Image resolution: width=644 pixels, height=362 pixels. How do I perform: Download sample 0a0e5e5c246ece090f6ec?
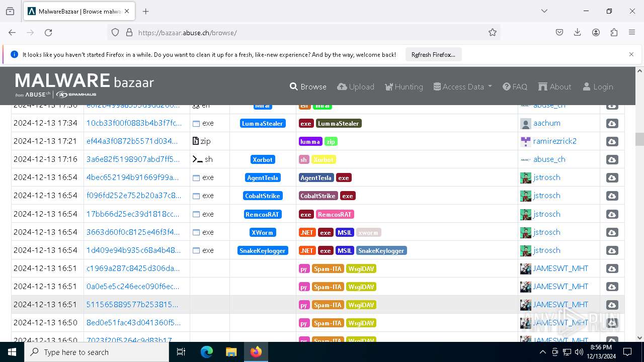point(612,287)
